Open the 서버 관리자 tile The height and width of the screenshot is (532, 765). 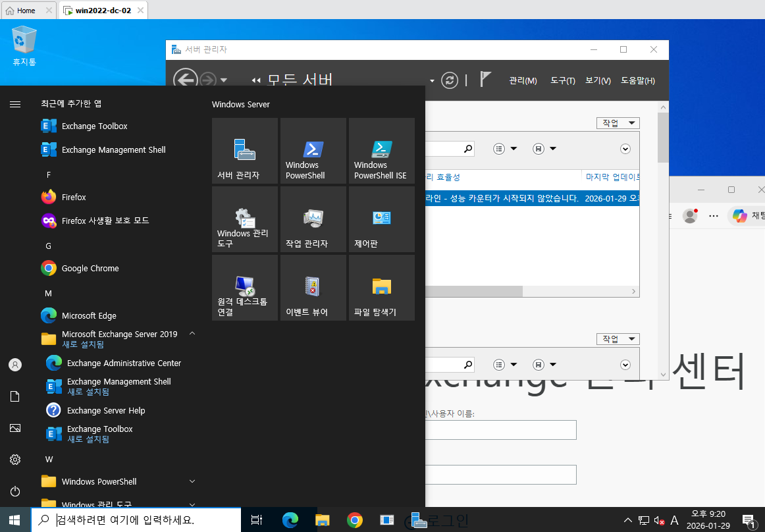(245, 151)
